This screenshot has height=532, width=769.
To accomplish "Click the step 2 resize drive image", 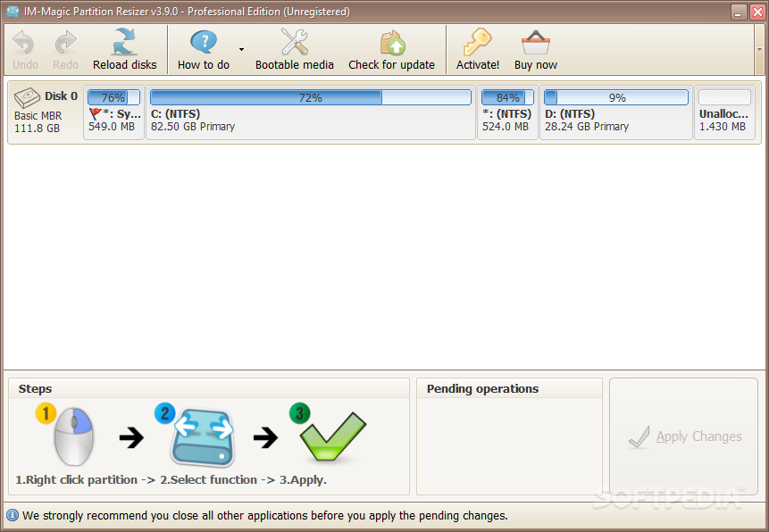I will click(x=202, y=436).
